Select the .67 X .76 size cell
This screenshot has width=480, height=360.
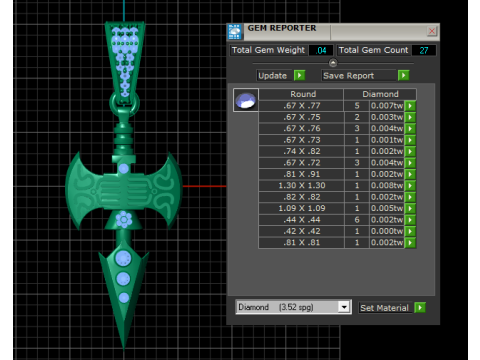point(301,129)
